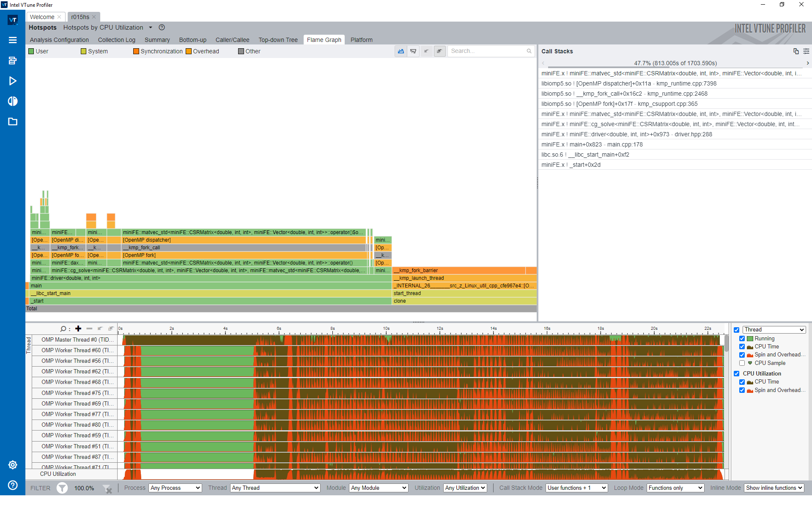Viewport: 812px width, 508px height.
Task: Click the filter funnel icon
Action: tap(62, 488)
